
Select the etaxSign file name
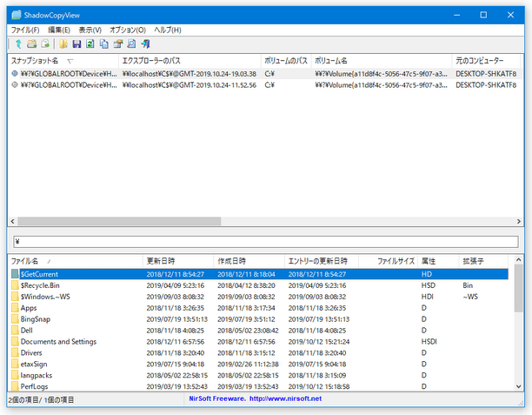pos(34,364)
